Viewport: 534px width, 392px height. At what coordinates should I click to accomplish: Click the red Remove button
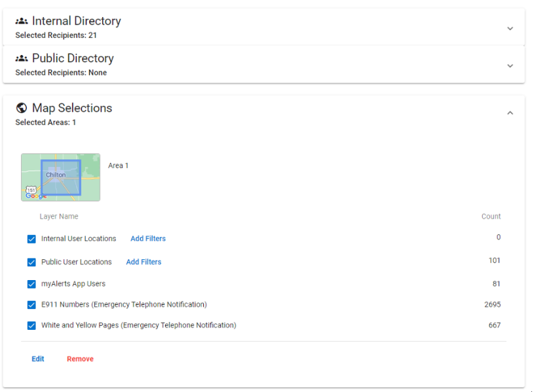80,359
